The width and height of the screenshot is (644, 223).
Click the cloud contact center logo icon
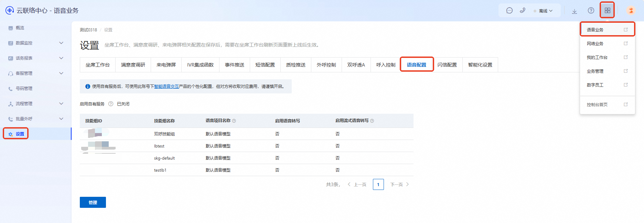point(10,10)
